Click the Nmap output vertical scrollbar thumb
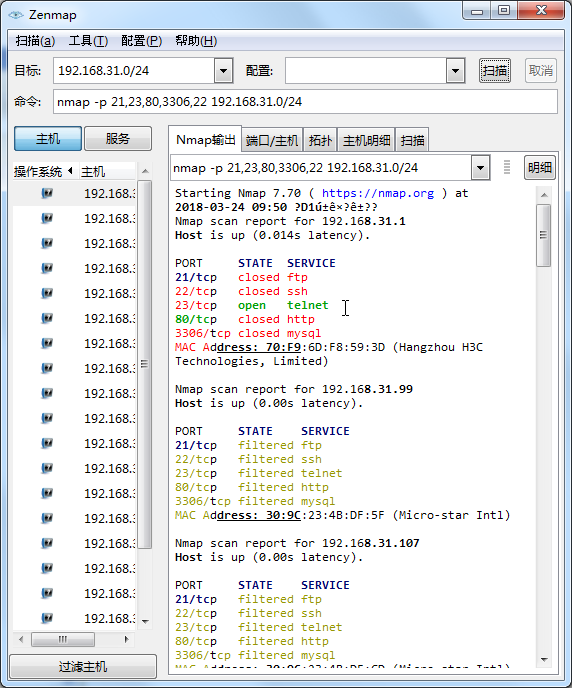Image resolution: width=572 pixels, height=688 pixels. [544, 235]
